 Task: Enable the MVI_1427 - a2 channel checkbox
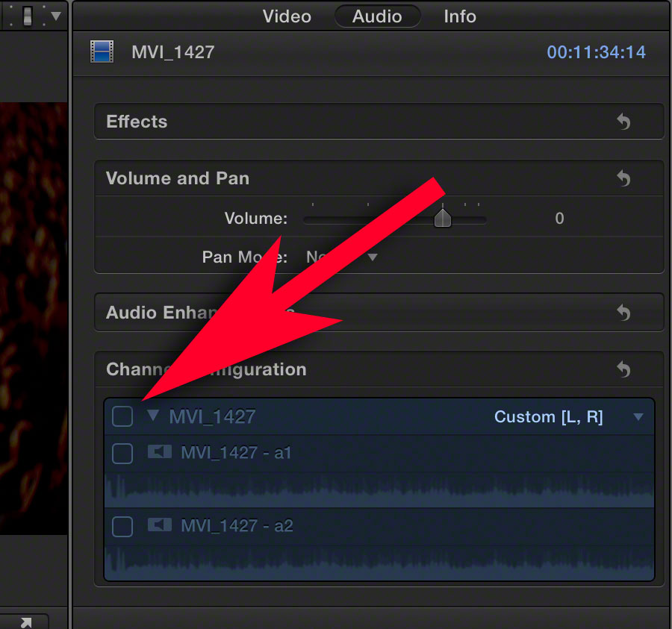(122, 527)
